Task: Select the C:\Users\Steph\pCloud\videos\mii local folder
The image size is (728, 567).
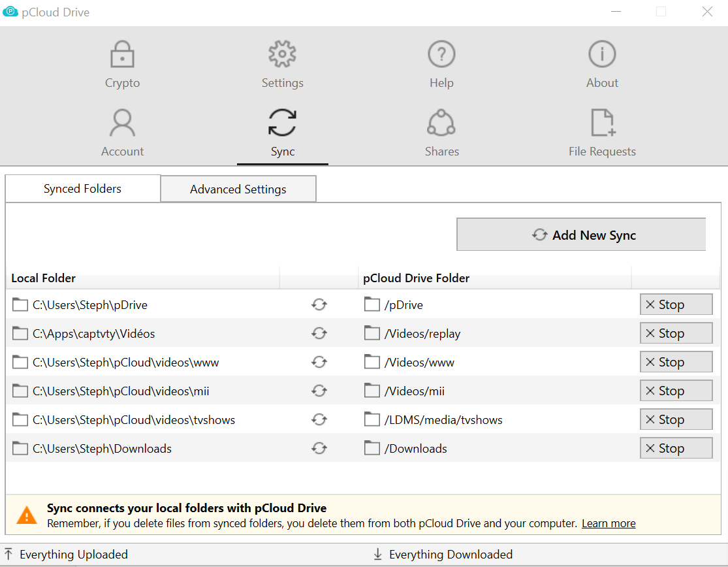Action: tap(121, 391)
